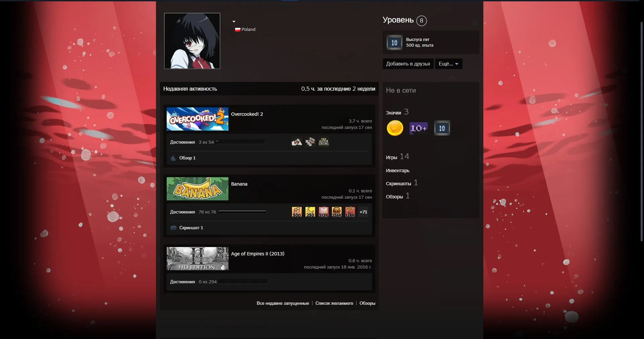Open Скриншот 1 under Banana
The image size is (644, 339).
coord(191,228)
